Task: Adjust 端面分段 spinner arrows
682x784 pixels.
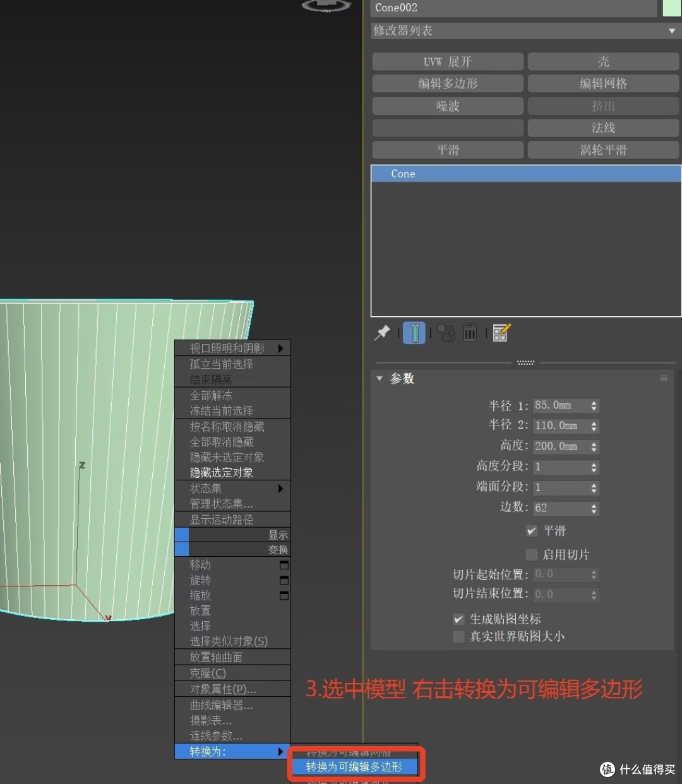Action: pos(594,487)
